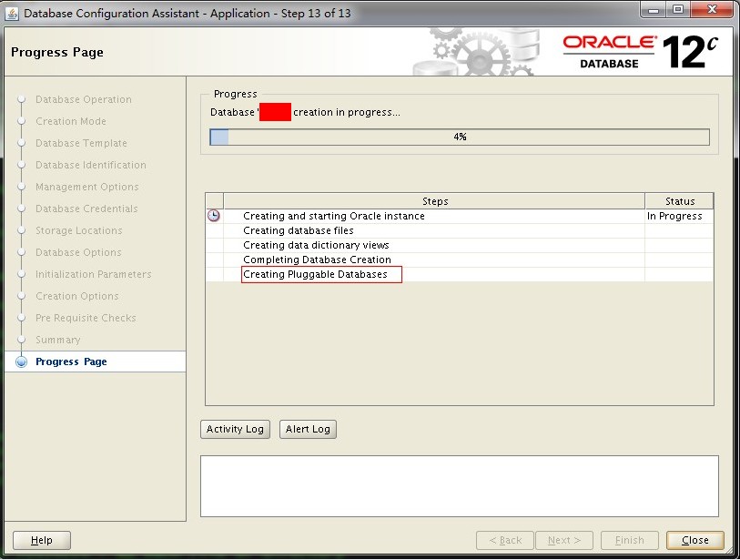
Task: Select the active Progress Page step
Action: point(95,361)
